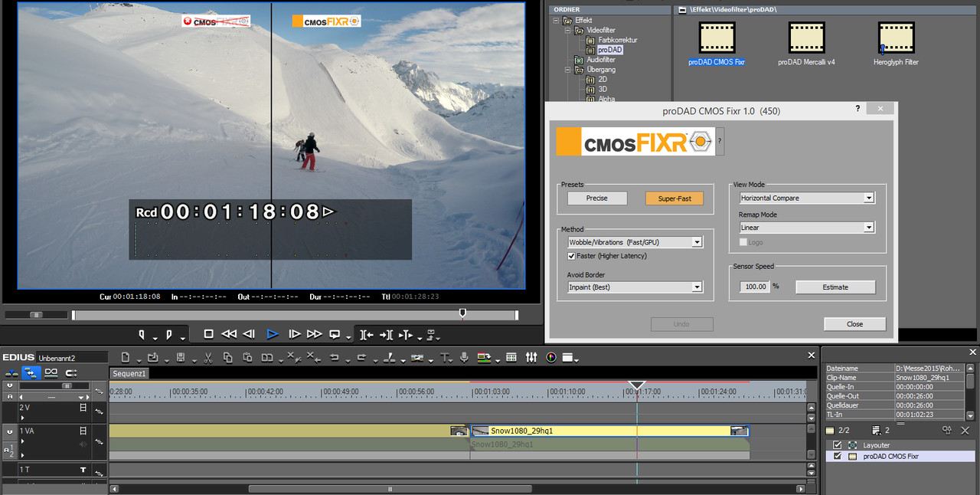
Task: Open the vectorscope color wheel icon
Action: 550,357
